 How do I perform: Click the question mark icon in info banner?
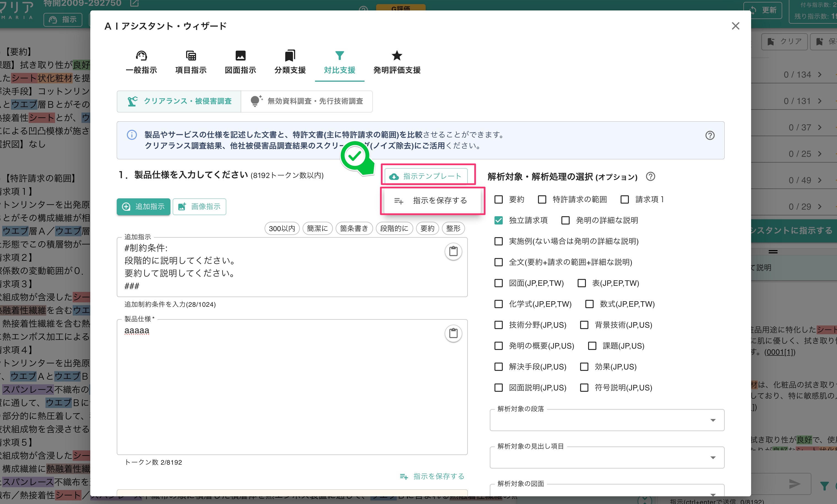710,135
